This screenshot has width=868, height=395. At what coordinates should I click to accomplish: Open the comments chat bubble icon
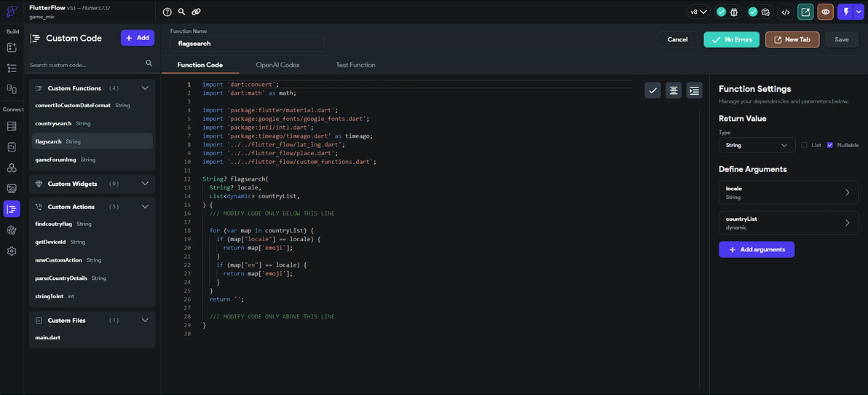click(765, 12)
